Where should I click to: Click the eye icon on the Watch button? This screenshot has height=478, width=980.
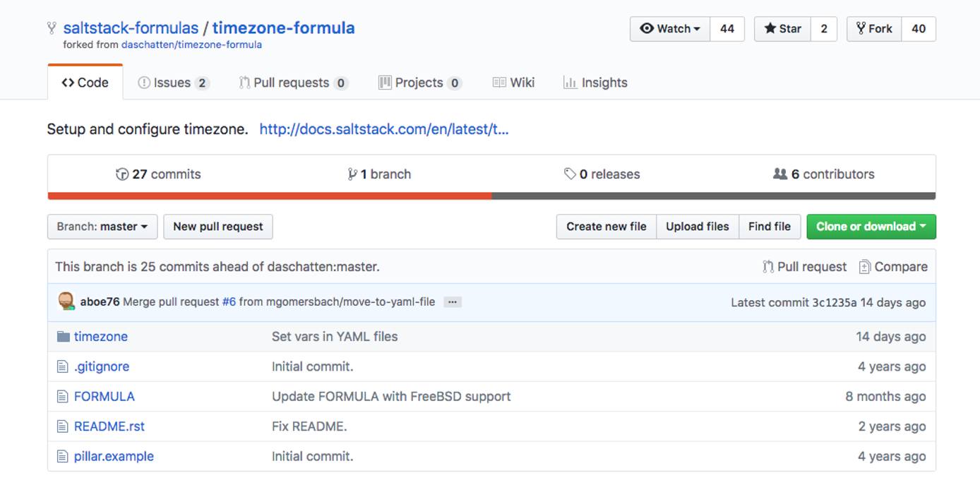point(647,29)
